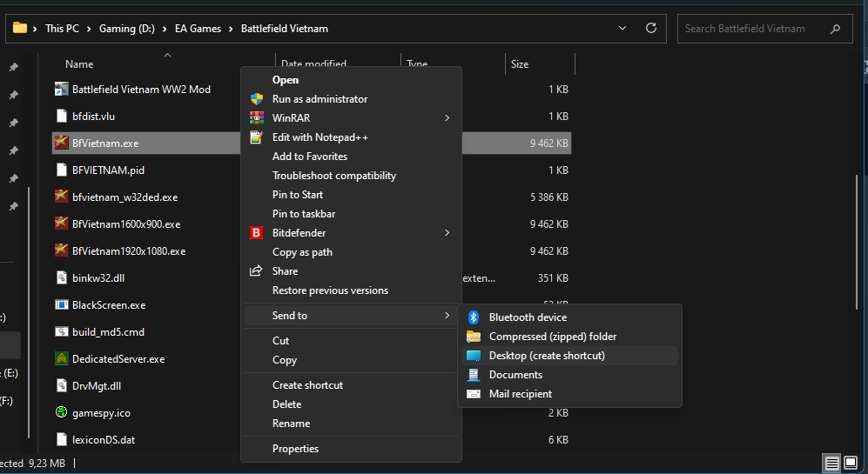Sort files by Name column header
The image size is (868, 474).
tap(79, 64)
